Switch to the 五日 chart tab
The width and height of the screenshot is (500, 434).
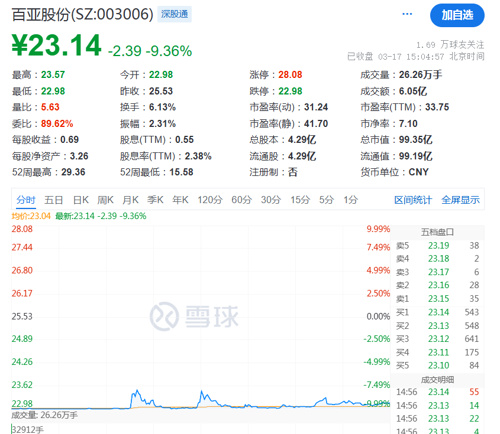click(x=54, y=200)
